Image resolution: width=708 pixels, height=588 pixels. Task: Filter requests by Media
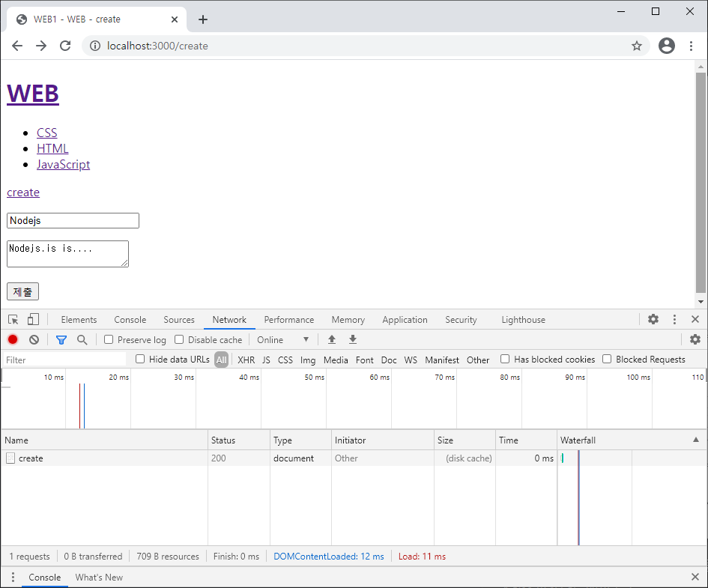(336, 360)
